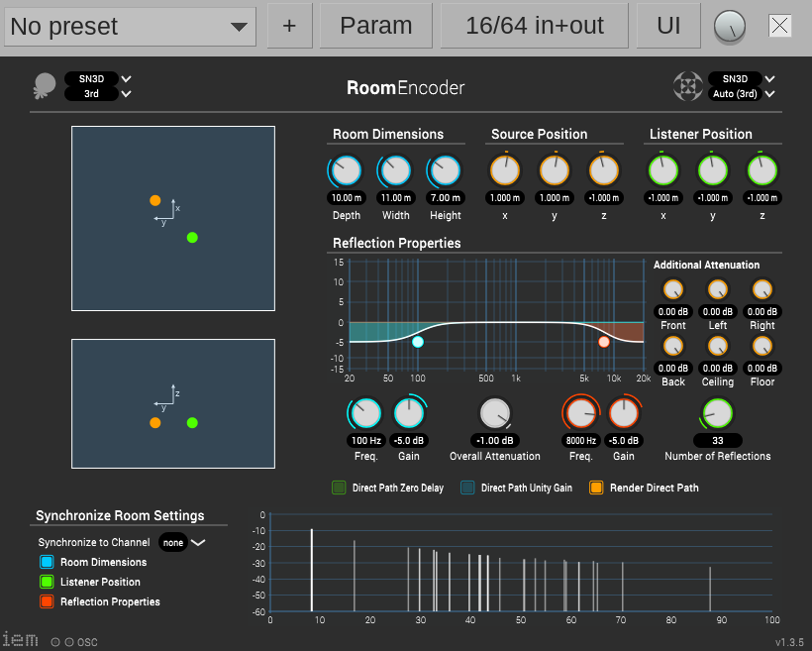
Task: Click the 16/64 in+out button
Action: pyautogui.click(x=535, y=27)
